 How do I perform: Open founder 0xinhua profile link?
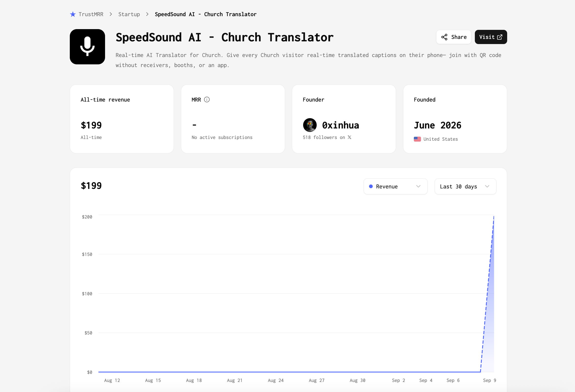(x=340, y=125)
